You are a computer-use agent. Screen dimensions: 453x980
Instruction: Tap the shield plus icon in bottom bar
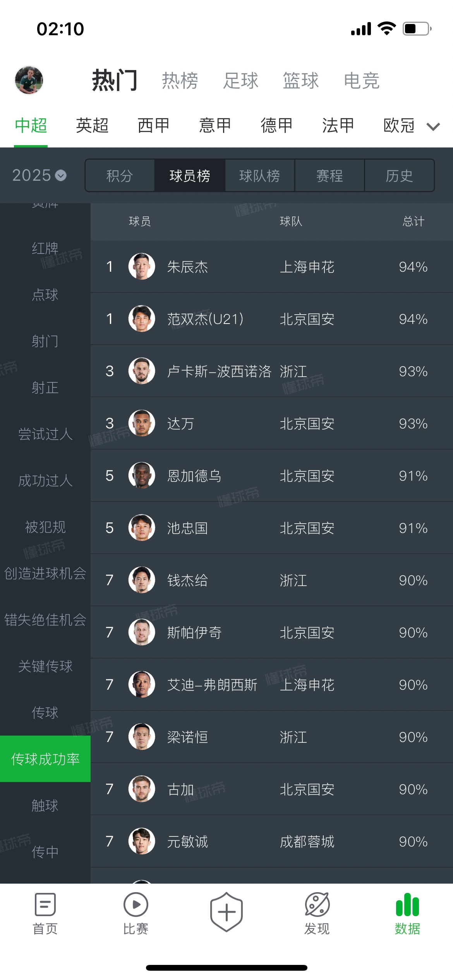pyautogui.click(x=226, y=912)
